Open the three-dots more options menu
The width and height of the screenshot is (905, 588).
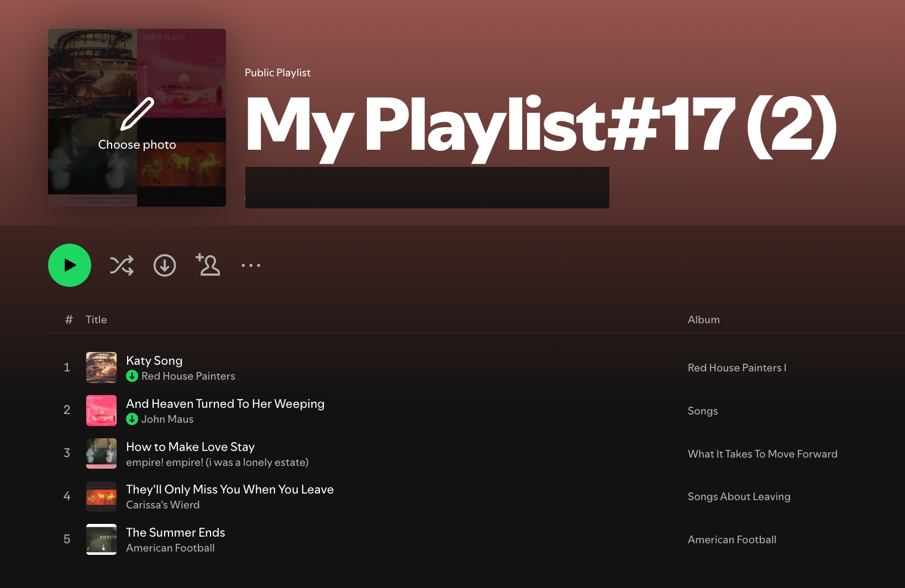(x=251, y=265)
